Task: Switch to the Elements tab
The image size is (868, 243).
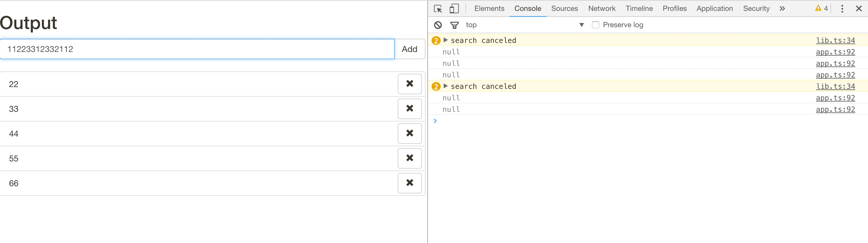Action: tap(489, 9)
